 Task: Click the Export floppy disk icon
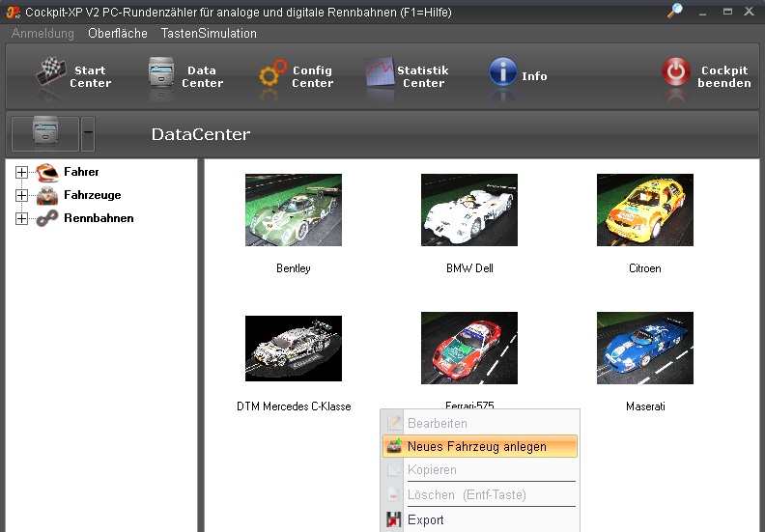394,519
